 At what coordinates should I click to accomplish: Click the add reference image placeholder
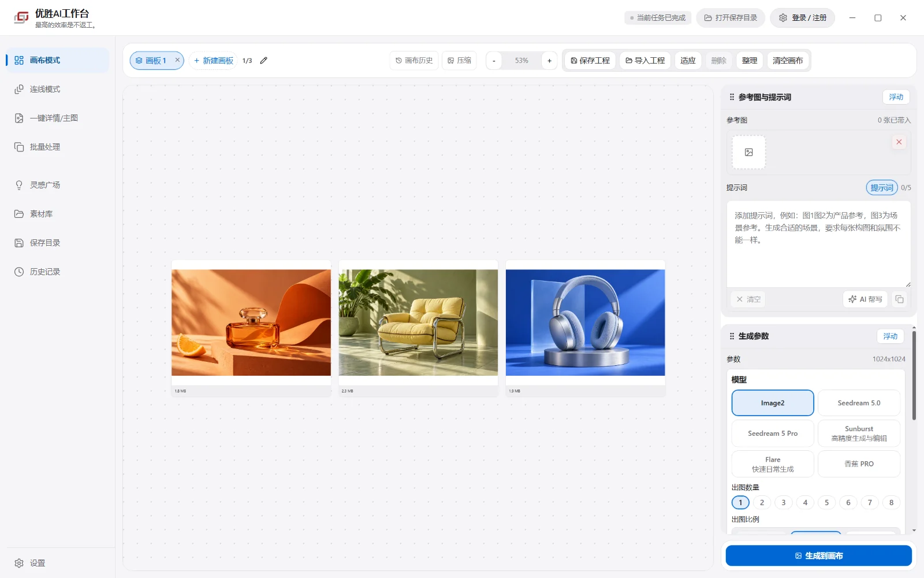point(749,152)
